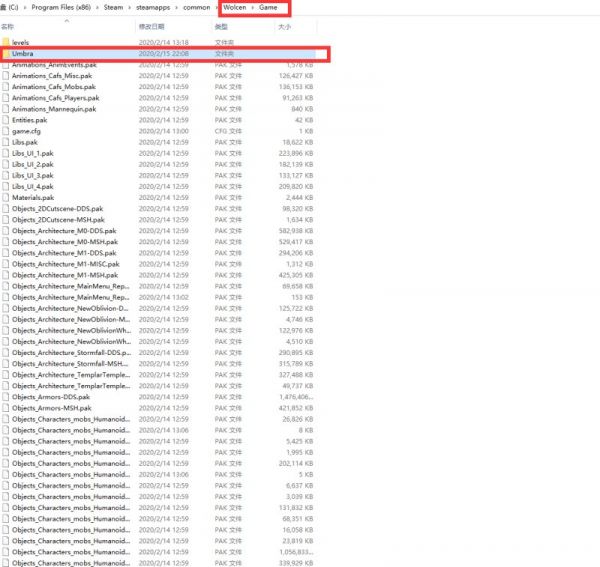The height and width of the screenshot is (567, 600).
Task: Click the 131,832 KB size cell
Action: tap(296, 508)
